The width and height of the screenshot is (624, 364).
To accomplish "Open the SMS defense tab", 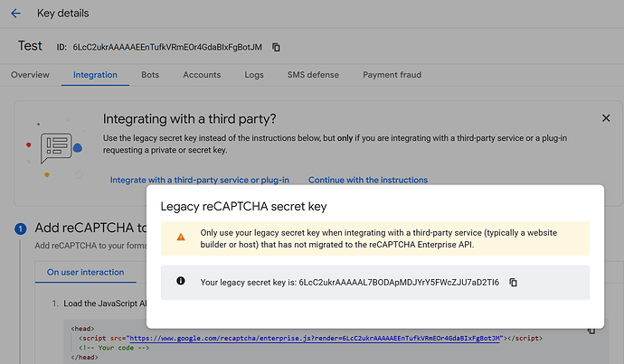I will [314, 75].
